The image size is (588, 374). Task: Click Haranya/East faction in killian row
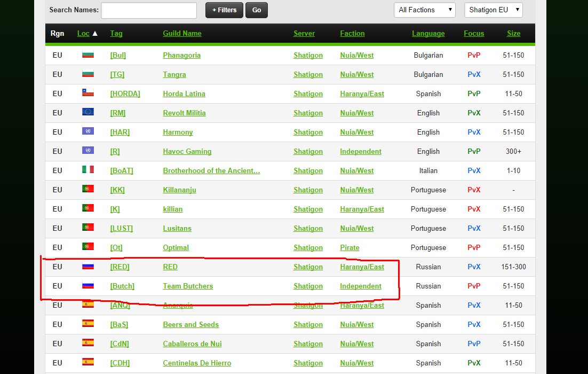[362, 209]
